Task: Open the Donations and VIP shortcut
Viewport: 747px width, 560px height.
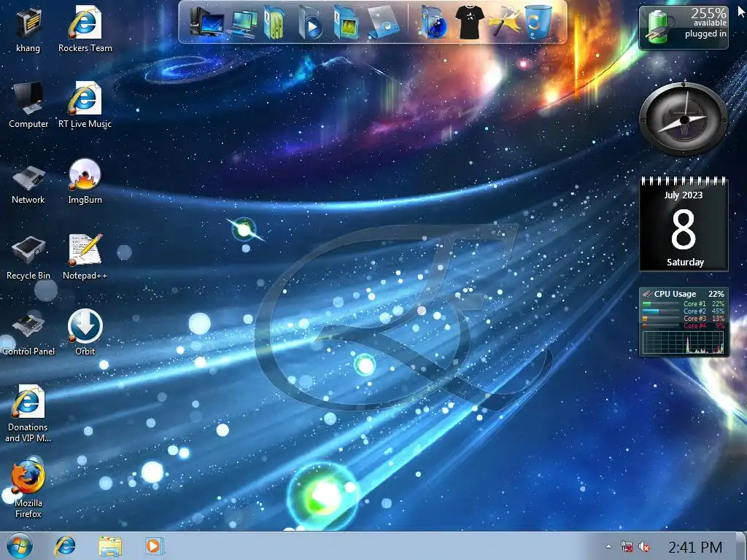Action: pyautogui.click(x=28, y=413)
